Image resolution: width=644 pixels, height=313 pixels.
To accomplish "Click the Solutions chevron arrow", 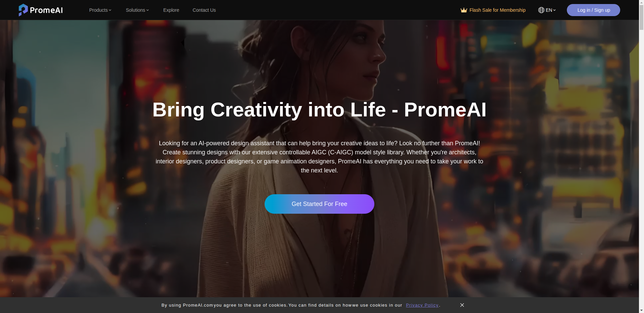I will coord(148,10).
